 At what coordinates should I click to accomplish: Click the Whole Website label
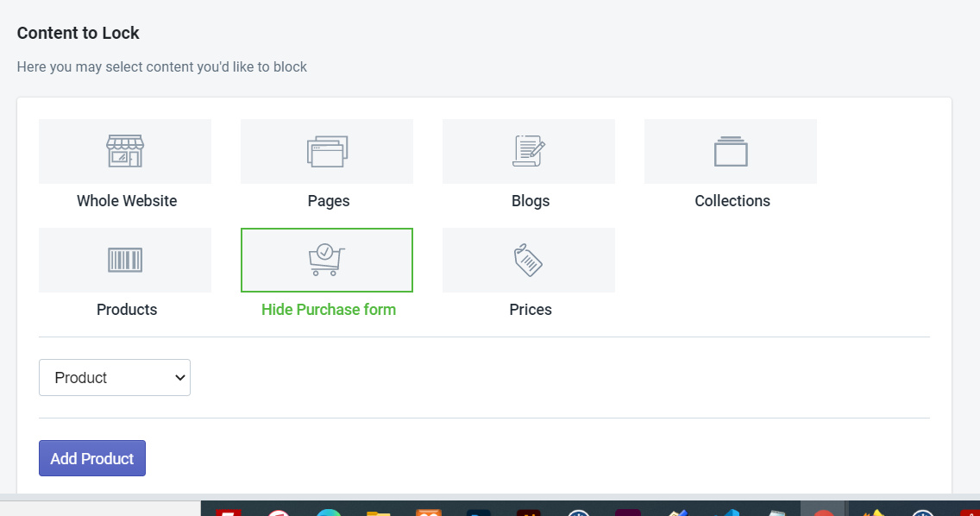click(127, 201)
